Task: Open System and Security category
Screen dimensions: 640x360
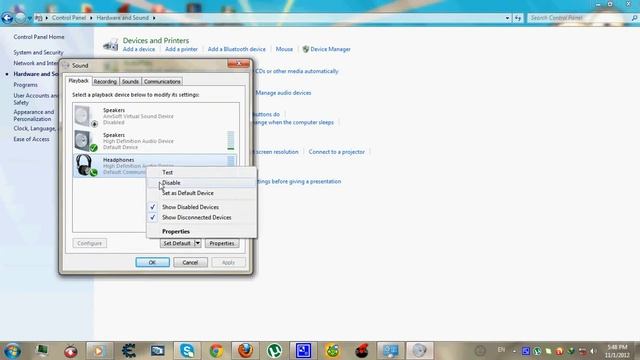Action: [38, 52]
